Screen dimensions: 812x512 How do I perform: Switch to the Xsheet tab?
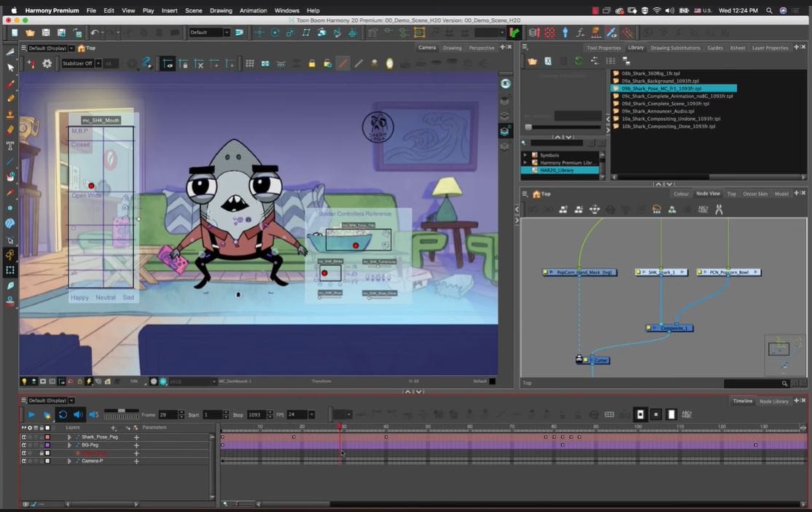737,47
